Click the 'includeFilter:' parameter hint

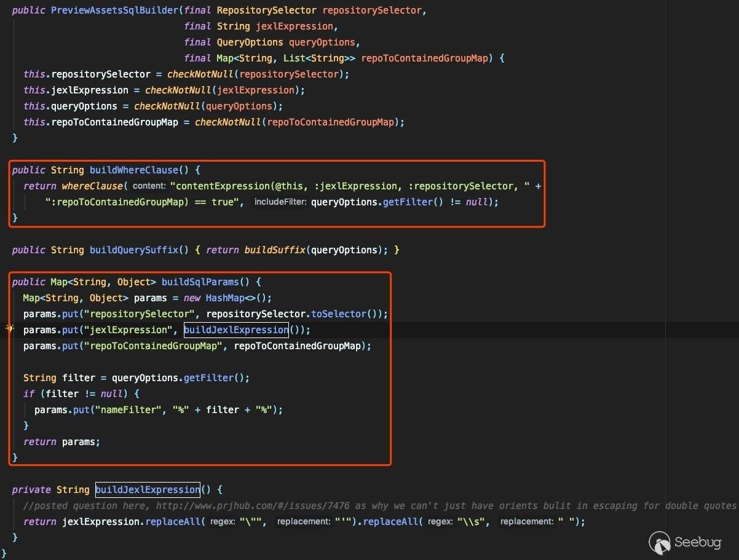(x=280, y=202)
